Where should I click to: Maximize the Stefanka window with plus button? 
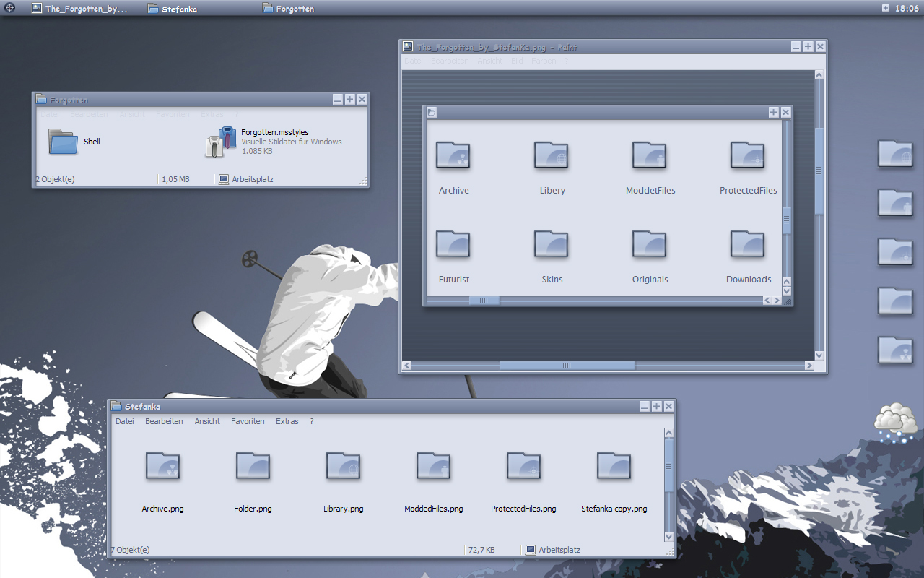coord(656,407)
